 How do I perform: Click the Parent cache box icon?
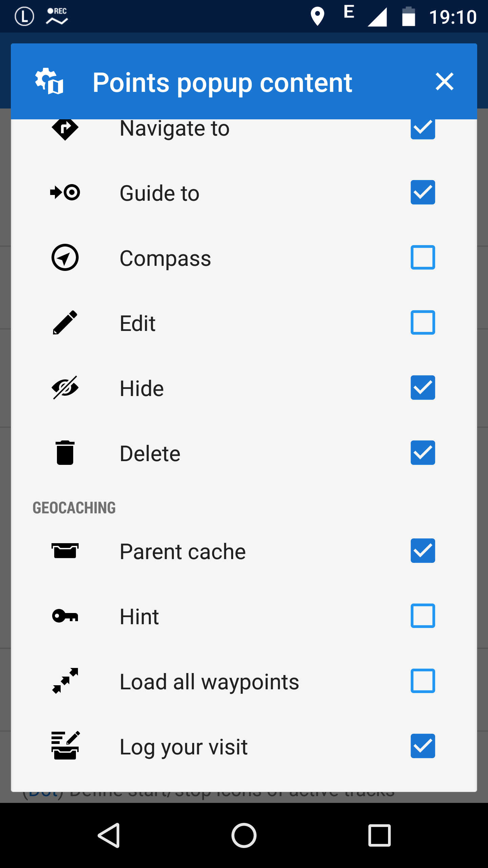[x=65, y=551]
